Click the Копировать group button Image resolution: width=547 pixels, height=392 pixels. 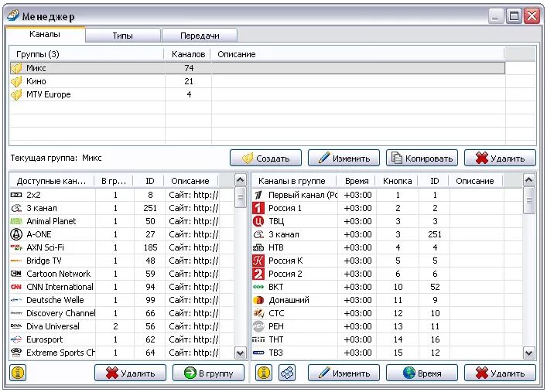pos(422,159)
